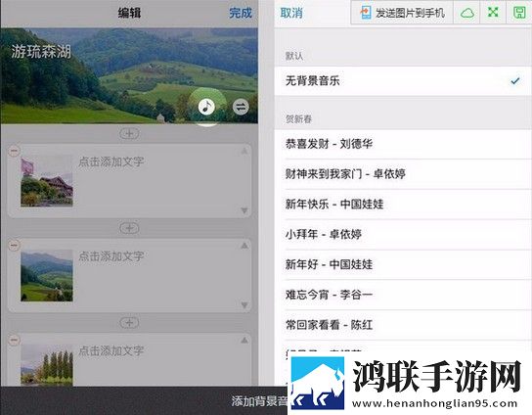Remove the third photo card with minus icon

pyautogui.click(x=14, y=340)
